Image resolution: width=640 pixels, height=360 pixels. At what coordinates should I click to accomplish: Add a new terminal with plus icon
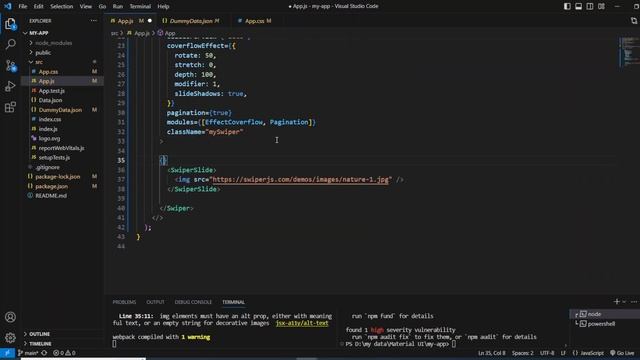click(616, 302)
